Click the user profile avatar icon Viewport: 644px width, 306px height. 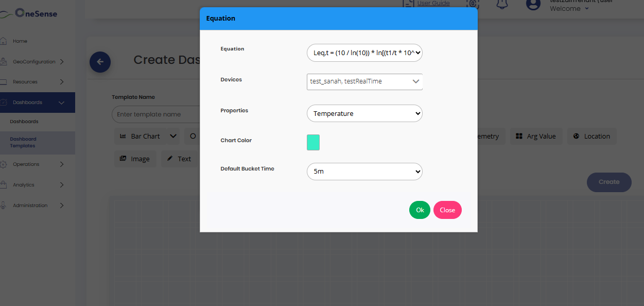point(533,4)
